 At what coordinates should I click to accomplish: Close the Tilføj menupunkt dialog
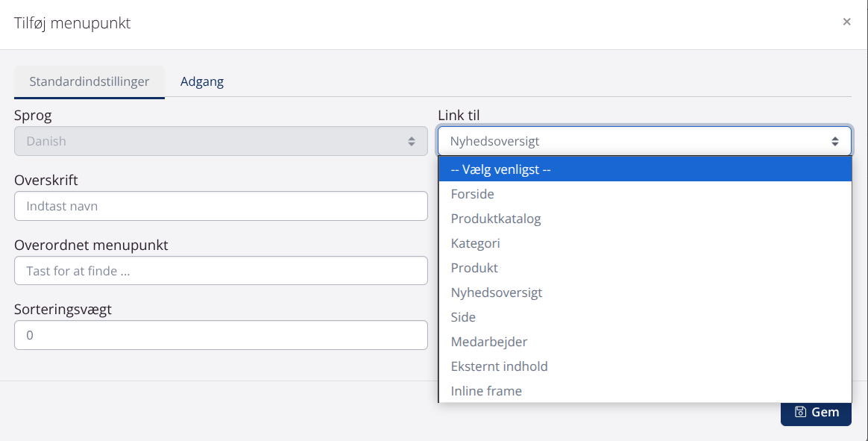(846, 22)
